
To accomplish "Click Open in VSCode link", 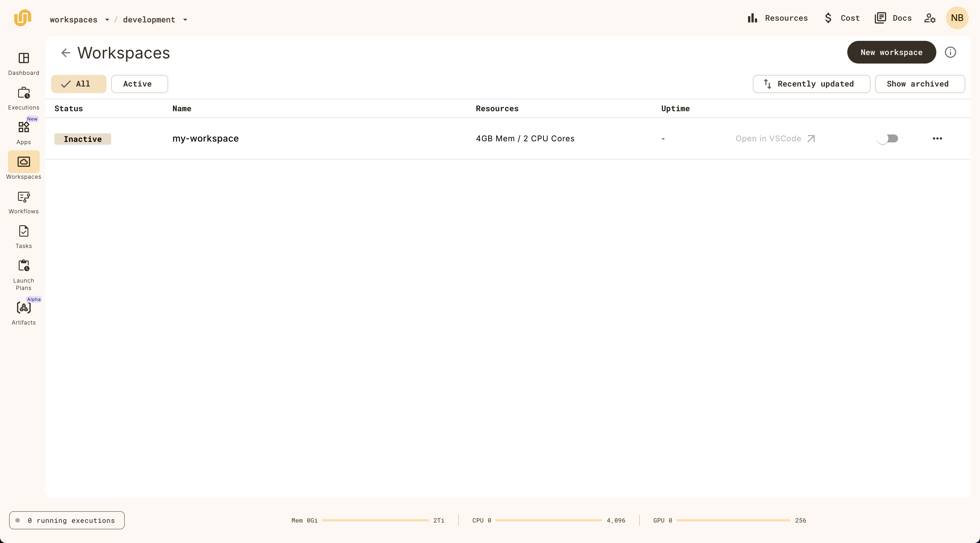I will click(x=775, y=138).
